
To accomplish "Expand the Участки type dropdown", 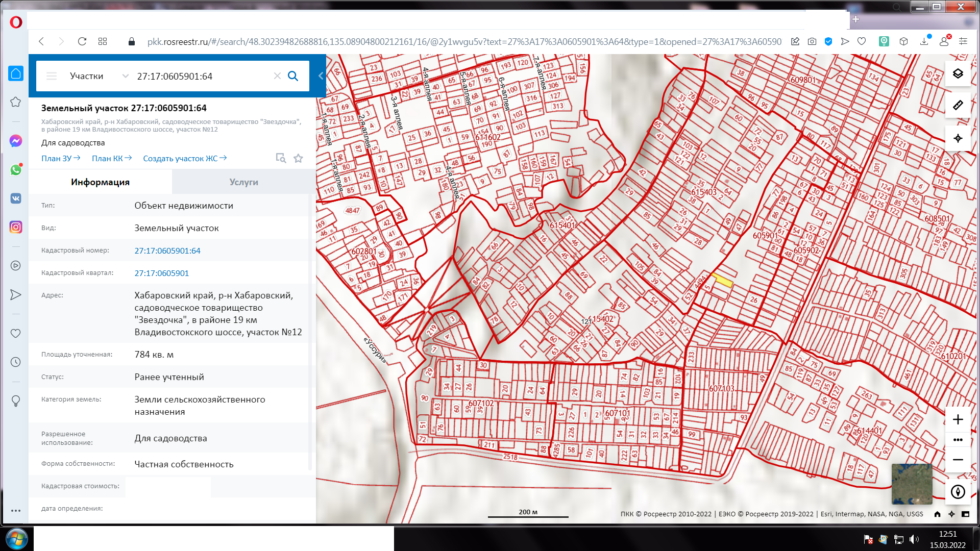I will [x=125, y=76].
